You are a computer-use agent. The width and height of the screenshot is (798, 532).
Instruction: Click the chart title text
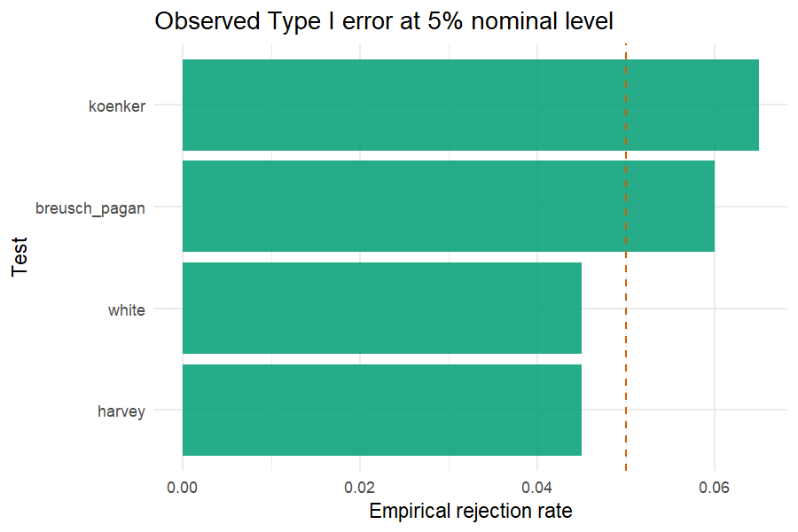384,21
